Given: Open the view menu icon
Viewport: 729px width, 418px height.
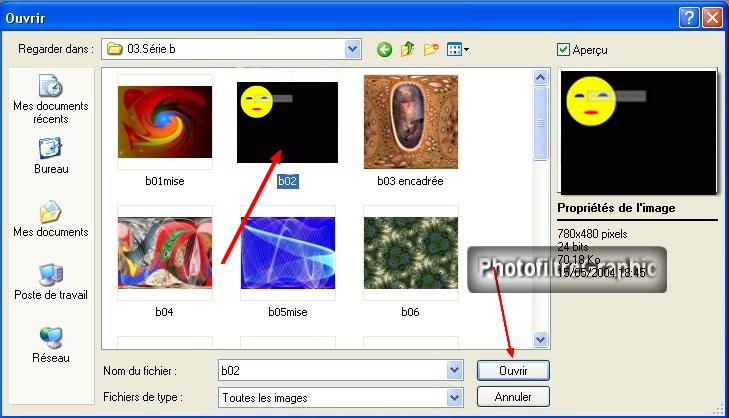Looking at the screenshot, I should 458,49.
